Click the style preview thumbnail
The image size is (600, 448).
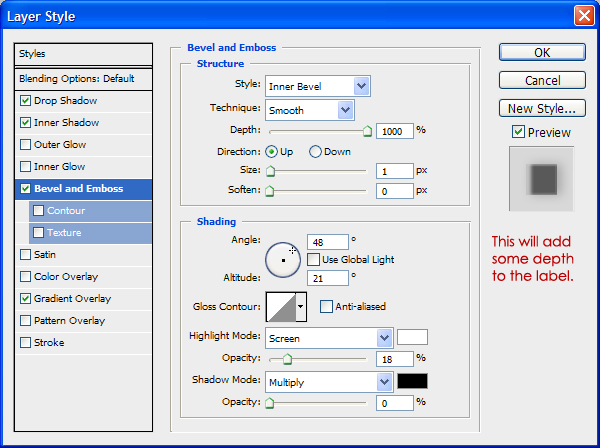click(541, 179)
